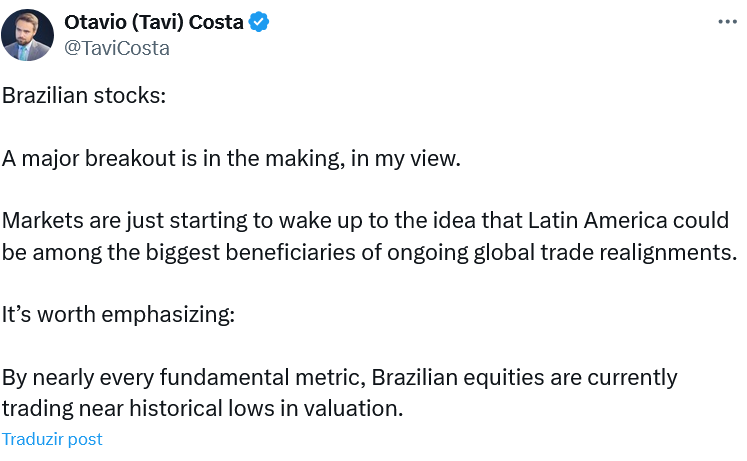The image size is (747, 461).
Task: Visit the @TaviCosta handle link
Action: 117,48
